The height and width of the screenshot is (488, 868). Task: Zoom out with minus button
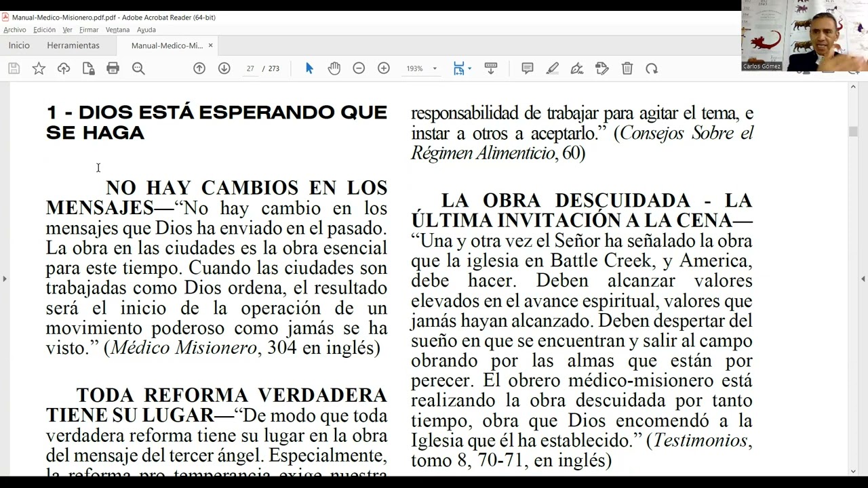359,68
